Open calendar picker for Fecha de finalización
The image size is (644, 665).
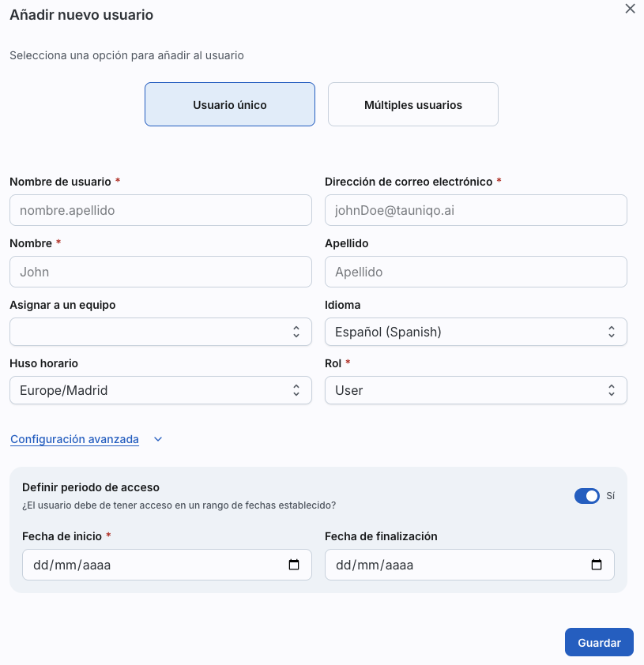tap(597, 565)
